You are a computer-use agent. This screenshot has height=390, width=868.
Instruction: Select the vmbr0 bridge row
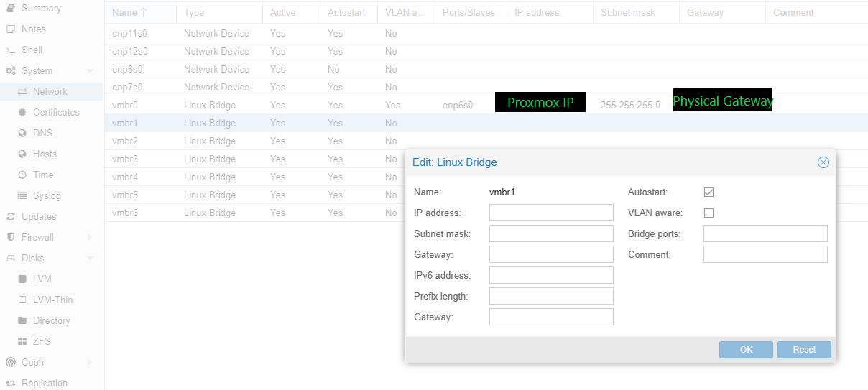pyautogui.click(x=486, y=106)
